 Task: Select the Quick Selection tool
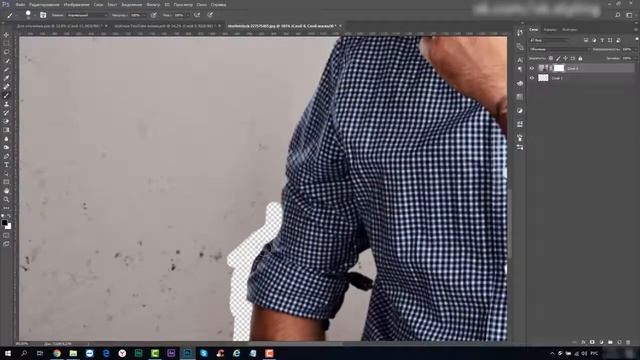point(6,61)
